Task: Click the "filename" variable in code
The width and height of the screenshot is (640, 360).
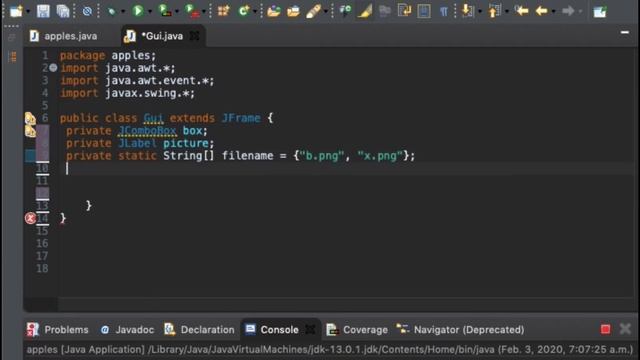Action: (x=248, y=156)
